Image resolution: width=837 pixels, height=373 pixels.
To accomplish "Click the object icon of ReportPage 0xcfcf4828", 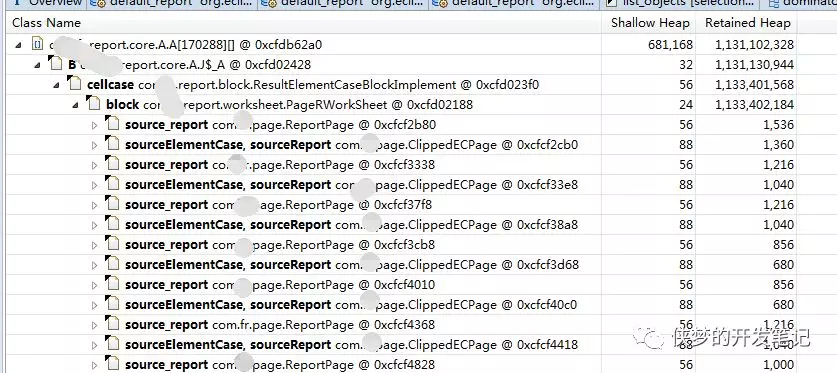I will (x=112, y=364).
